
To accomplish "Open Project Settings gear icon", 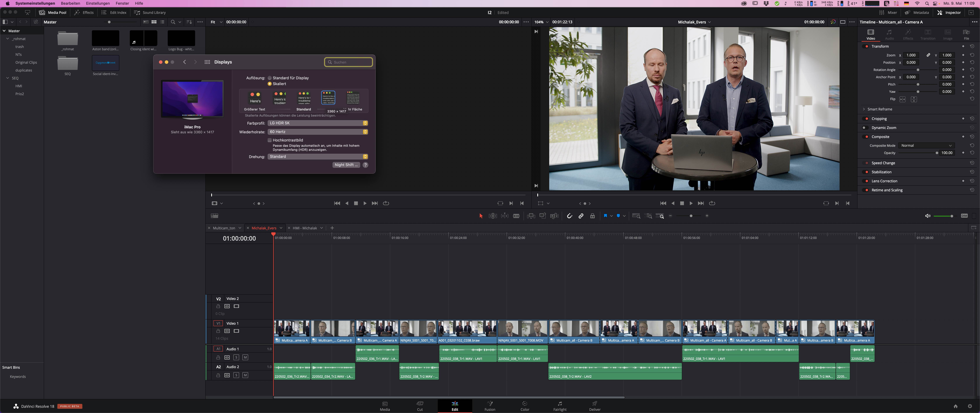I will click(970, 406).
